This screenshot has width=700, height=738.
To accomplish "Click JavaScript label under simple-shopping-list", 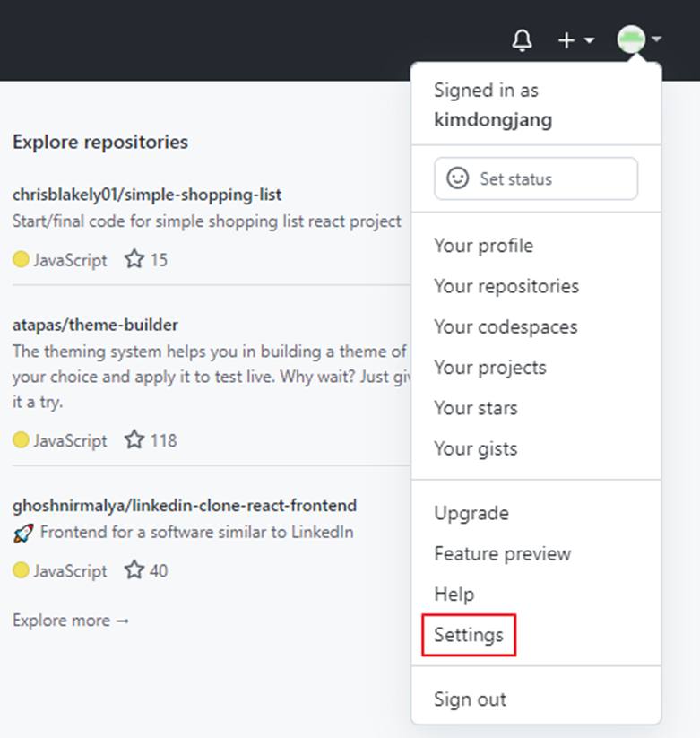I will pos(70,260).
